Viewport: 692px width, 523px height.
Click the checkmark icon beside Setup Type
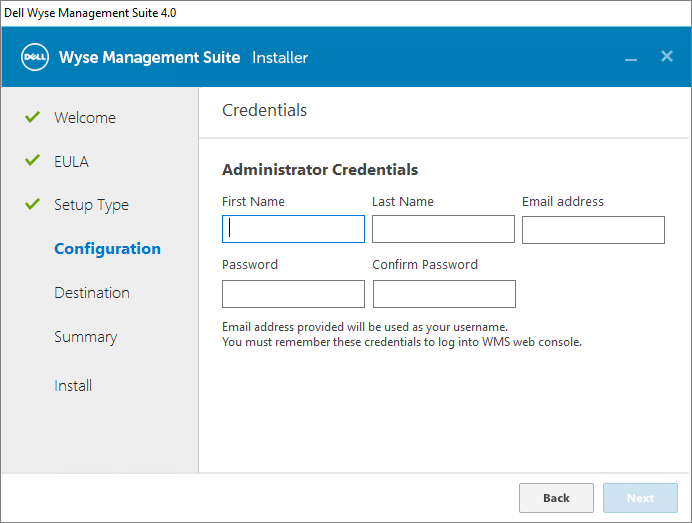[32, 205]
